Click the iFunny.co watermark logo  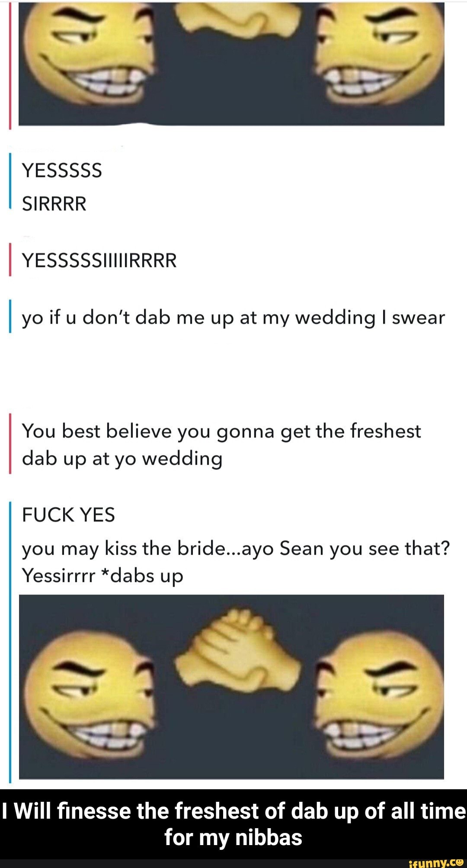click(436, 862)
